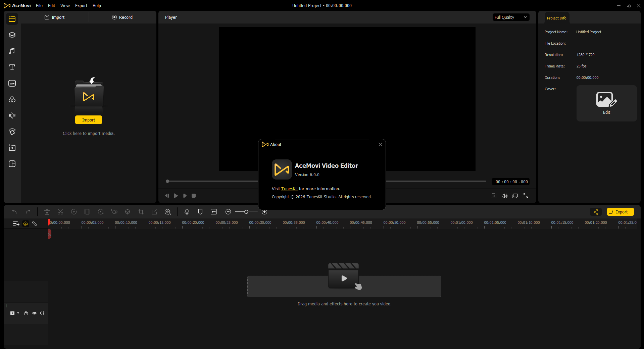Take a snapshot with the camera icon
The height and width of the screenshot is (349, 644).
494,196
